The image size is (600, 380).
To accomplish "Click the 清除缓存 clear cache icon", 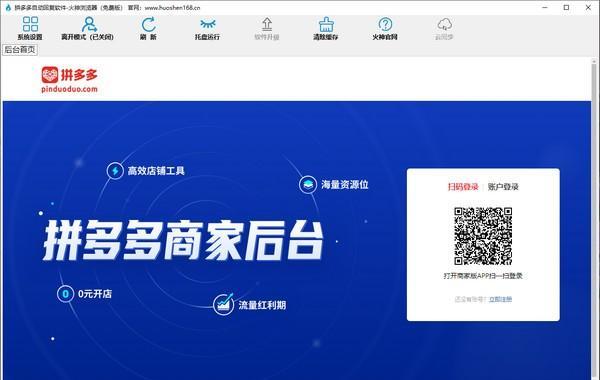I will coord(326,24).
